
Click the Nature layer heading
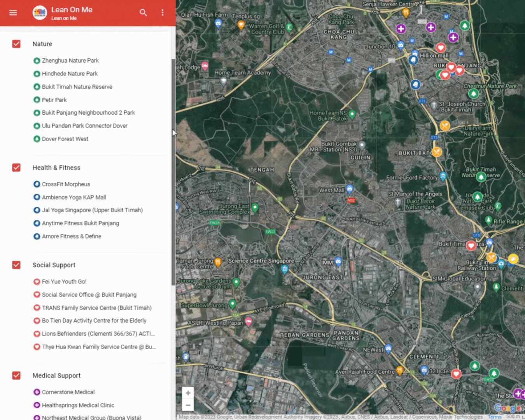[x=42, y=44]
